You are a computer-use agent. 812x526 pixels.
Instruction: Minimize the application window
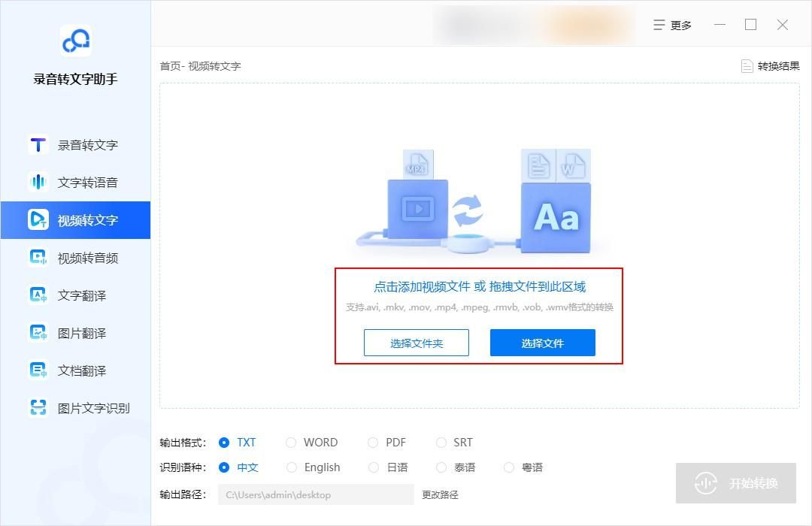pos(720,25)
